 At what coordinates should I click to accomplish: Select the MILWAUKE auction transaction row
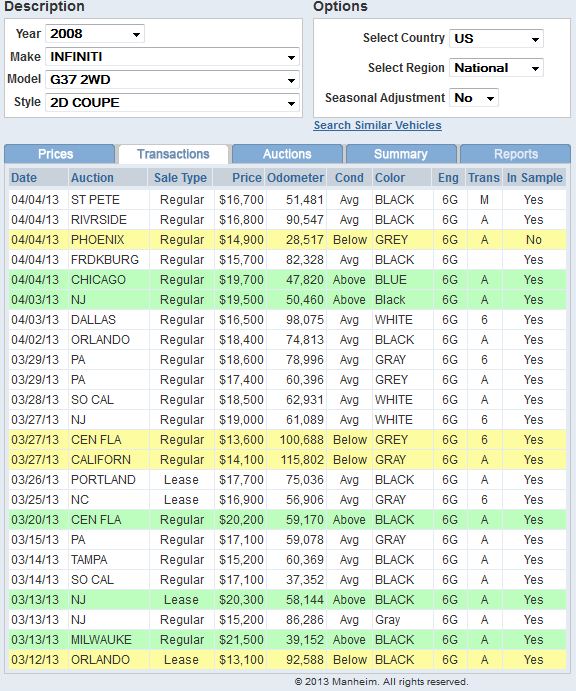tap(287, 640)
